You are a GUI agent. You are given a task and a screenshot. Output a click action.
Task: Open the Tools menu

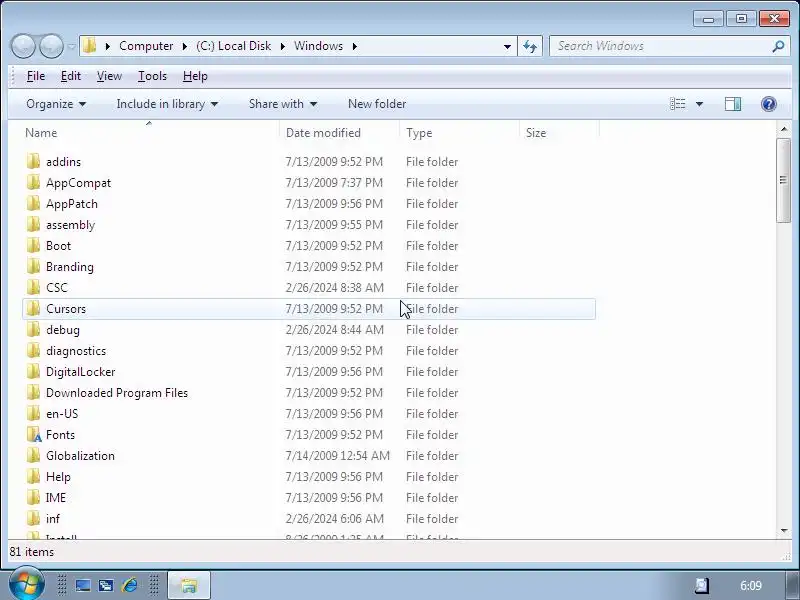pyautogui.click(x=153, y=76)
